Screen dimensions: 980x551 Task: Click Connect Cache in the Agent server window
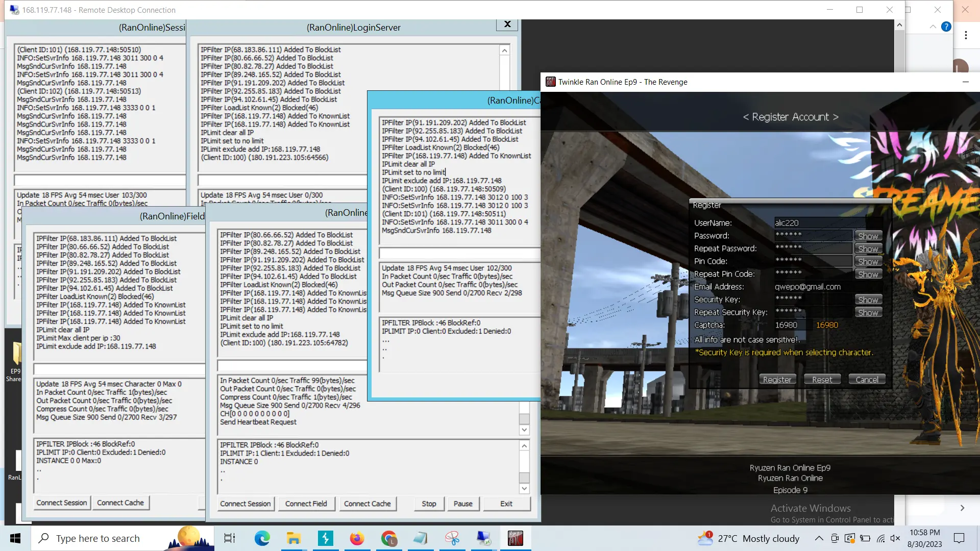(x=367, y=504)
